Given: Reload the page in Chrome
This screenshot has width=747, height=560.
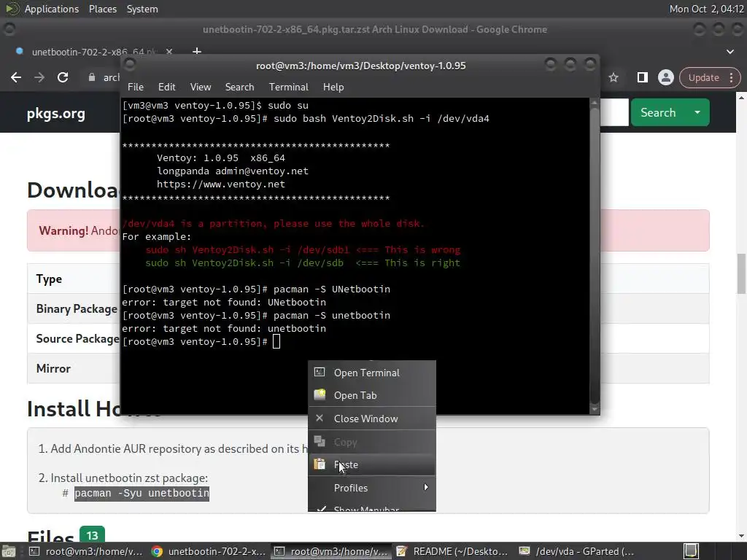Looking at the screenshot, I should click(63, 77).
